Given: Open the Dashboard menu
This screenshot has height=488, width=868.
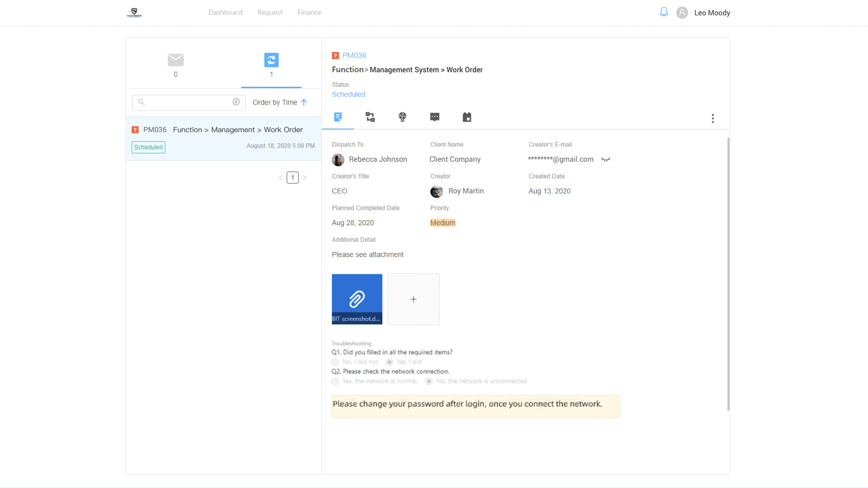Looking at the screenshot, I should (225, 13).
